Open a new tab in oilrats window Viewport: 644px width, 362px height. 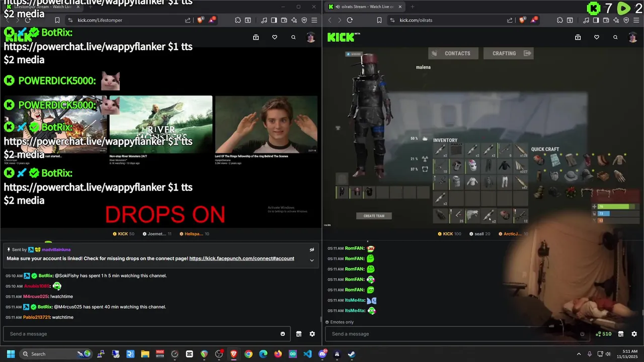pos(412,7)
